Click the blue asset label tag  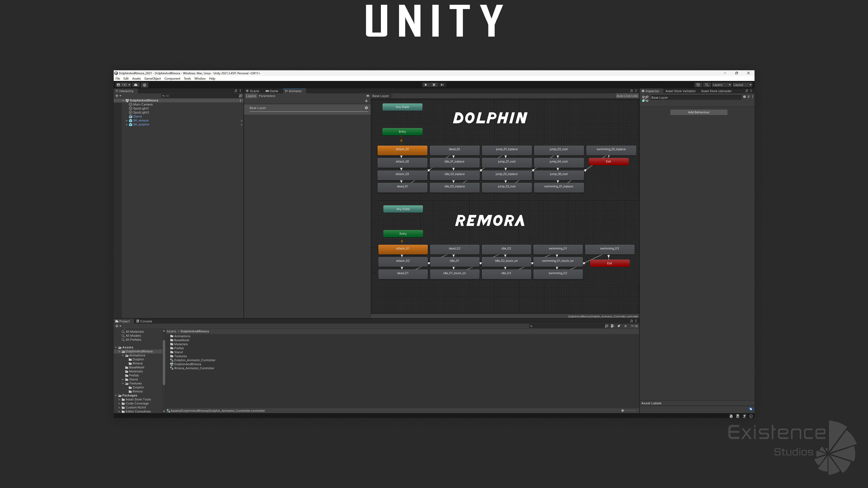751,409
